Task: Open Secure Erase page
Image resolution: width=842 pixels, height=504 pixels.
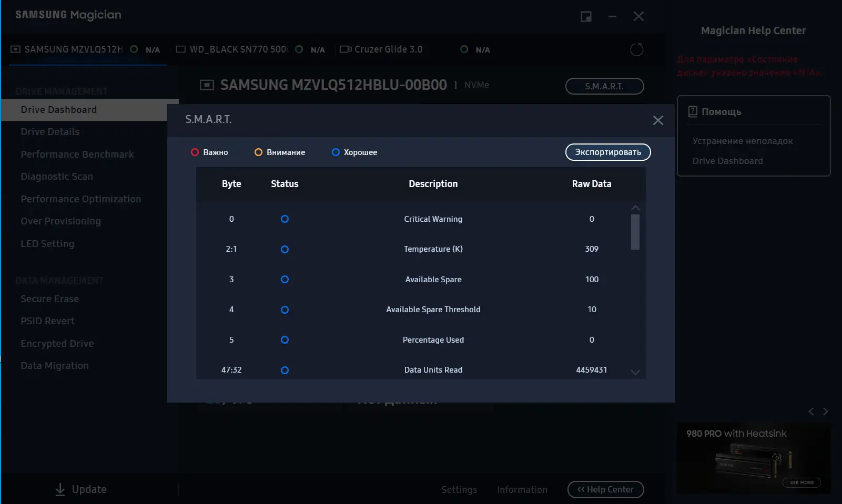Action: tap(50, 299)
